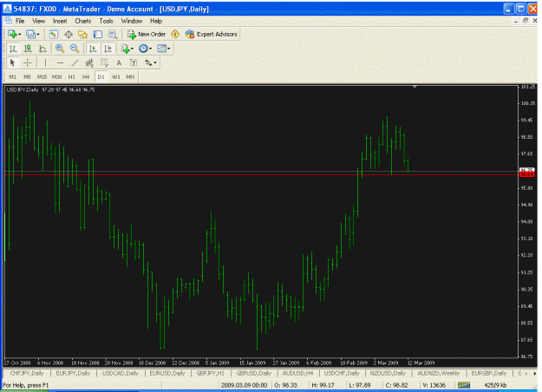
Task: Open the Indicators list dropdown
Action: pos(127,49)
